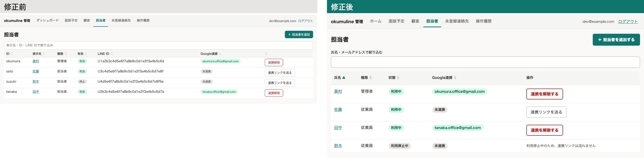
Task: Open 操作履歴 tab in 修正後 nav
Action: 483,21
